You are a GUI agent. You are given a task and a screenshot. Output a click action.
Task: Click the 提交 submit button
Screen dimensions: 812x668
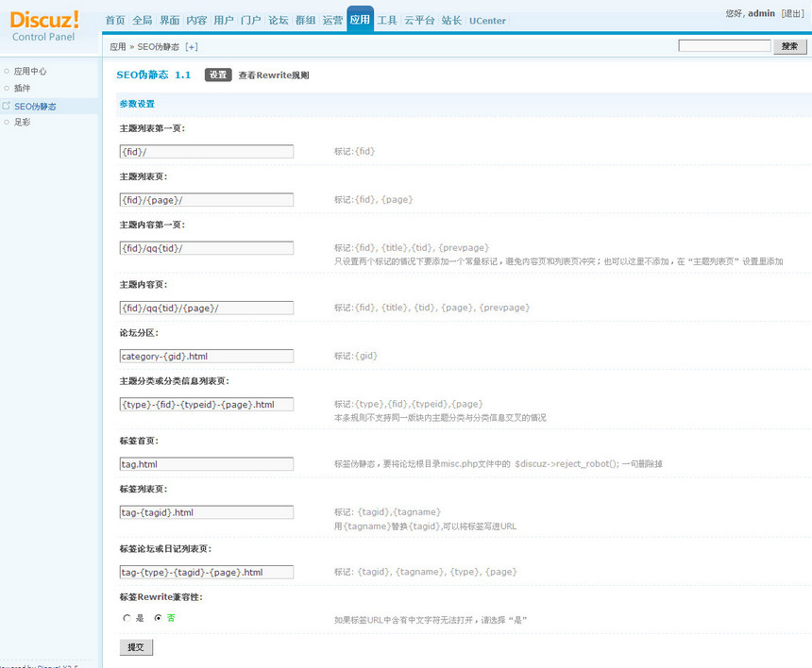tap(136, 647)
